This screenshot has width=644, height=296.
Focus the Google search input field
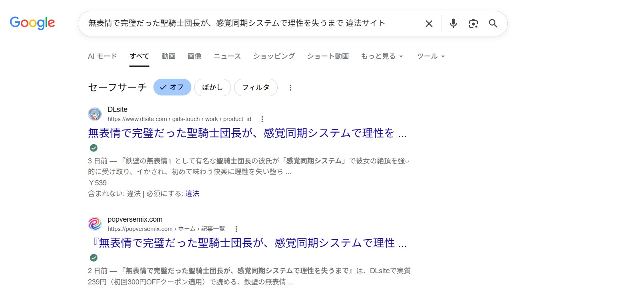(x=252, y=24)
